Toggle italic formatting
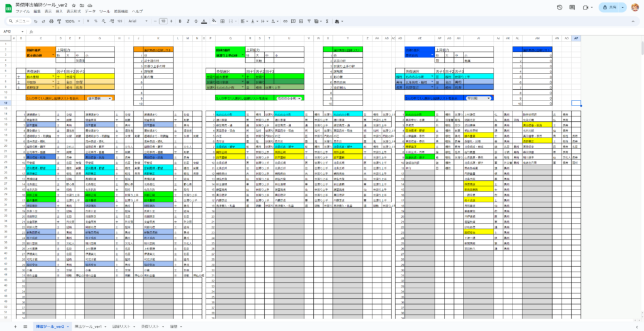 [187, 21]
